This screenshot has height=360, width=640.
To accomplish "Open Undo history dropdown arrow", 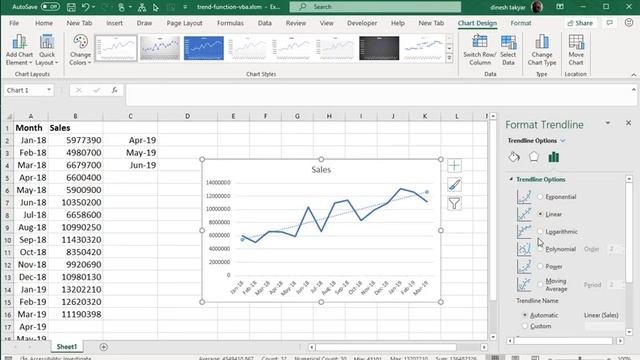I will coord(94,7).
